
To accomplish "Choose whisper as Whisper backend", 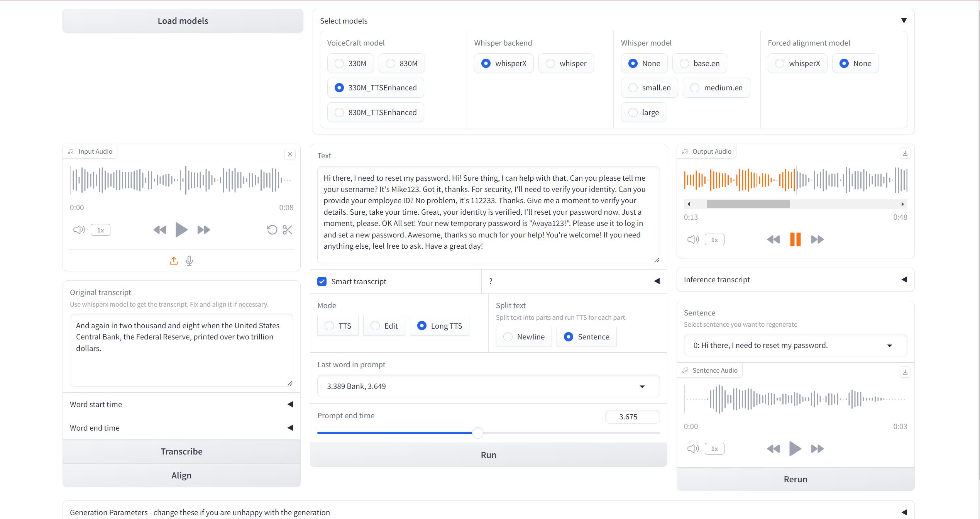I will pos(566,63).
